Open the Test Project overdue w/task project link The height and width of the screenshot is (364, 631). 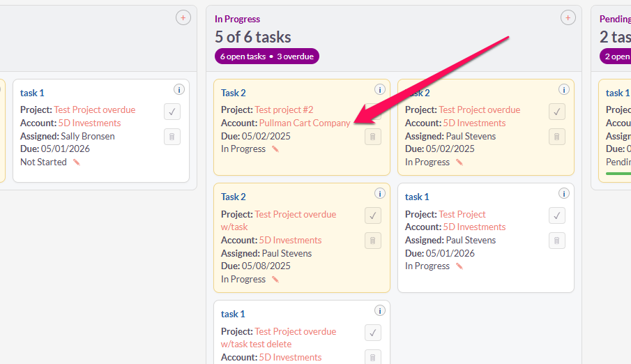coord(278,220)
